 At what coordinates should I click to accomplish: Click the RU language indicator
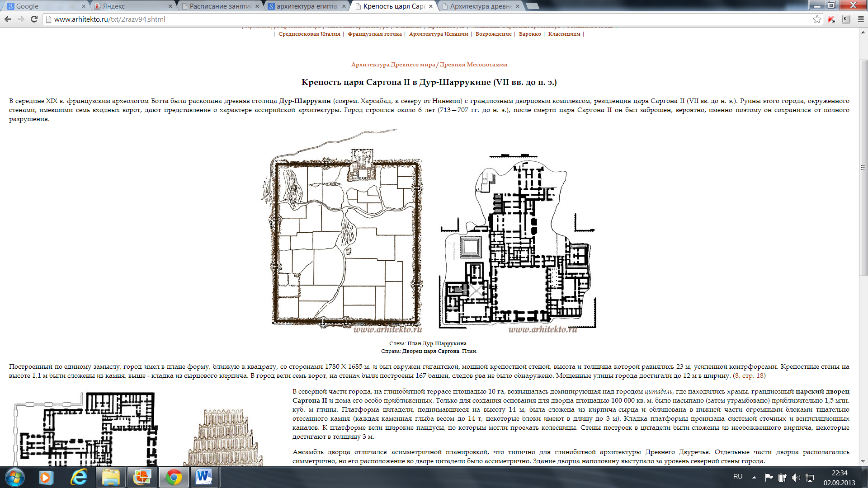(738, 477)
